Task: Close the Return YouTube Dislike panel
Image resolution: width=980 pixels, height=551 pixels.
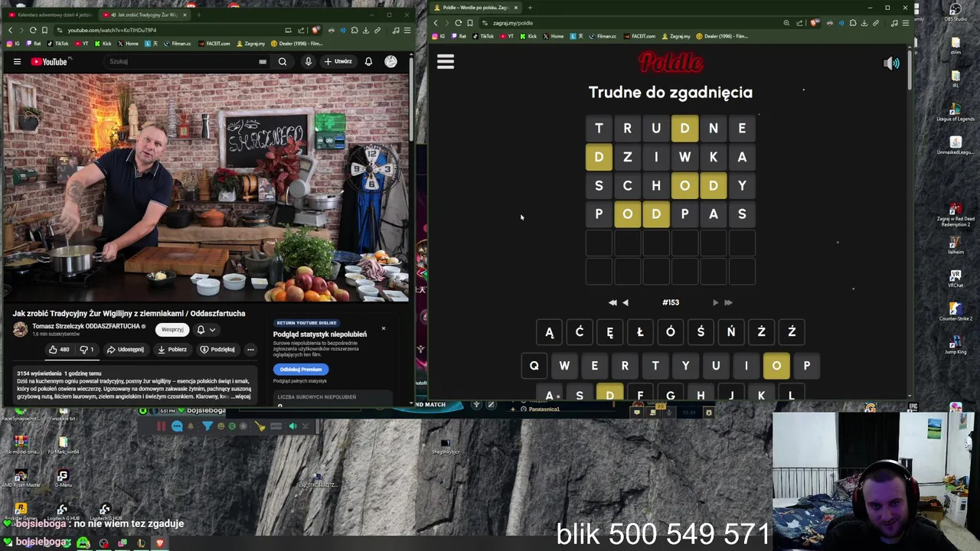Action: pos(383,328)
